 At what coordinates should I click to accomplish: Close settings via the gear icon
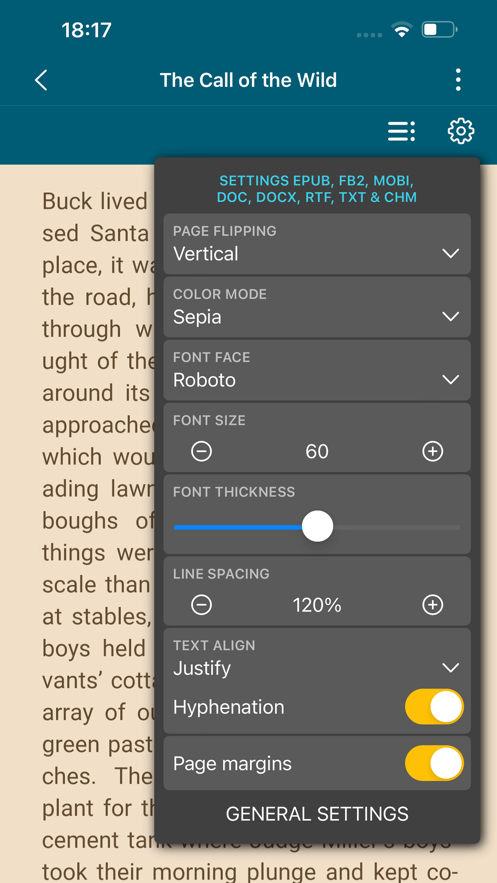(x=461, y=131)
